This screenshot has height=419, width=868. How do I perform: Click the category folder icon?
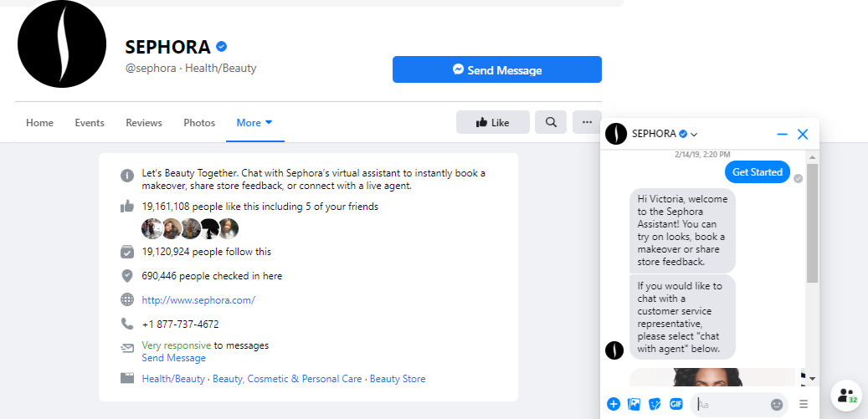(127, 379)
